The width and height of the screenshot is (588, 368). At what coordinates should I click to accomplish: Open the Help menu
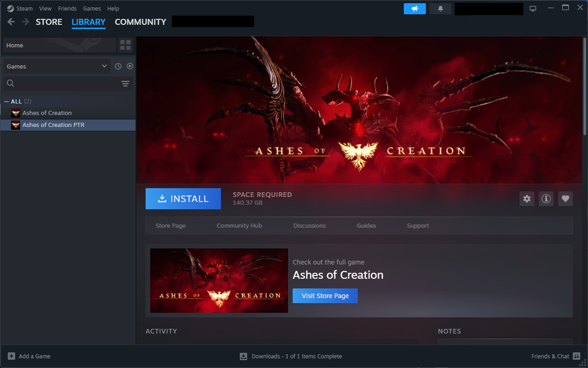click(x=113, y=9)
